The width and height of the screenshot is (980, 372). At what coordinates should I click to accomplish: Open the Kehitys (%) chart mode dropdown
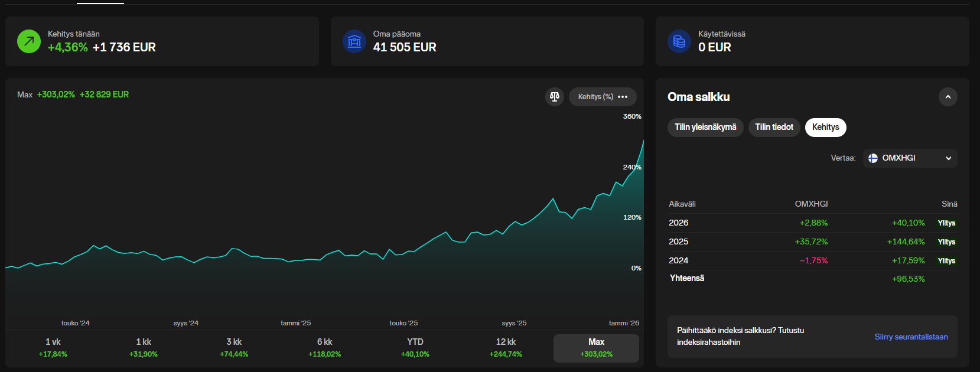[x=595, y=97]
